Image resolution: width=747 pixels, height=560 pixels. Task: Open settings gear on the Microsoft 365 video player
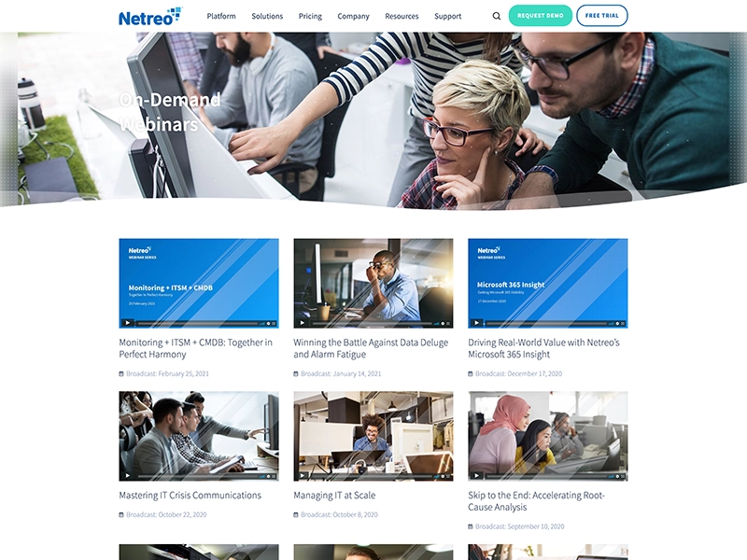click(617, 323)
